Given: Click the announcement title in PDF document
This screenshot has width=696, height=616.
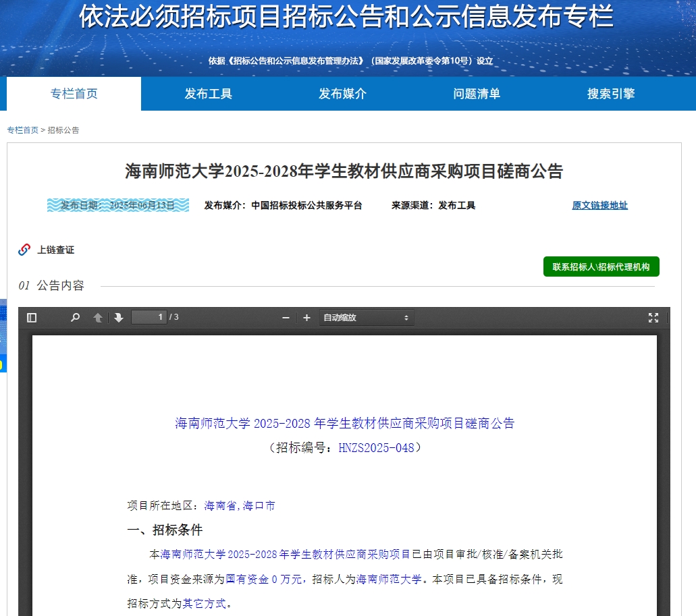Looking at the screenshot, I should pyautogui.click(x=344, y=424).
